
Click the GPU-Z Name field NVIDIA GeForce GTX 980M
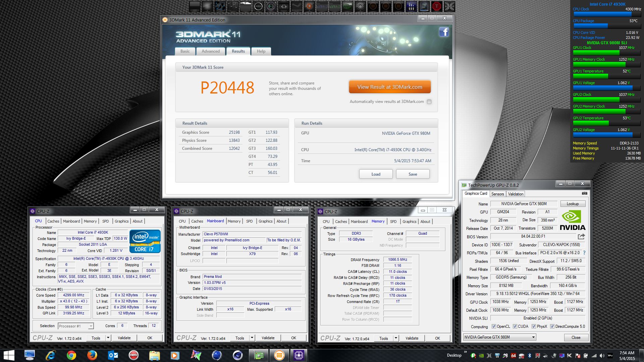[524, 204]
